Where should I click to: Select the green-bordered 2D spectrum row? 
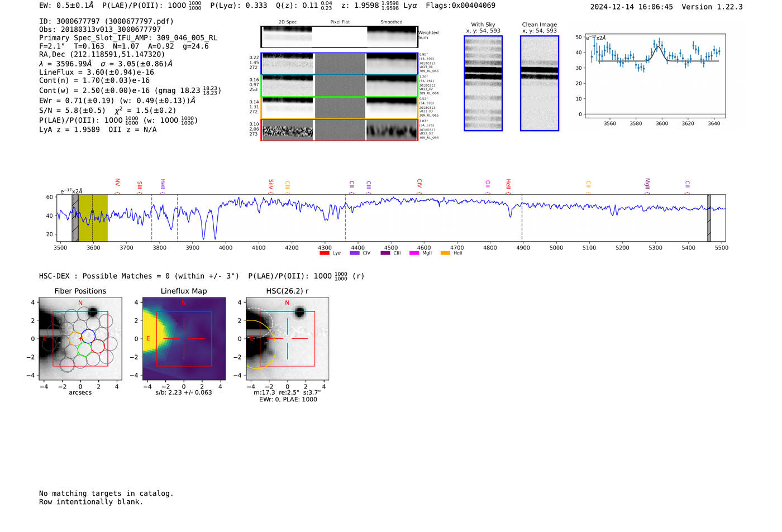tap(339, 86)
